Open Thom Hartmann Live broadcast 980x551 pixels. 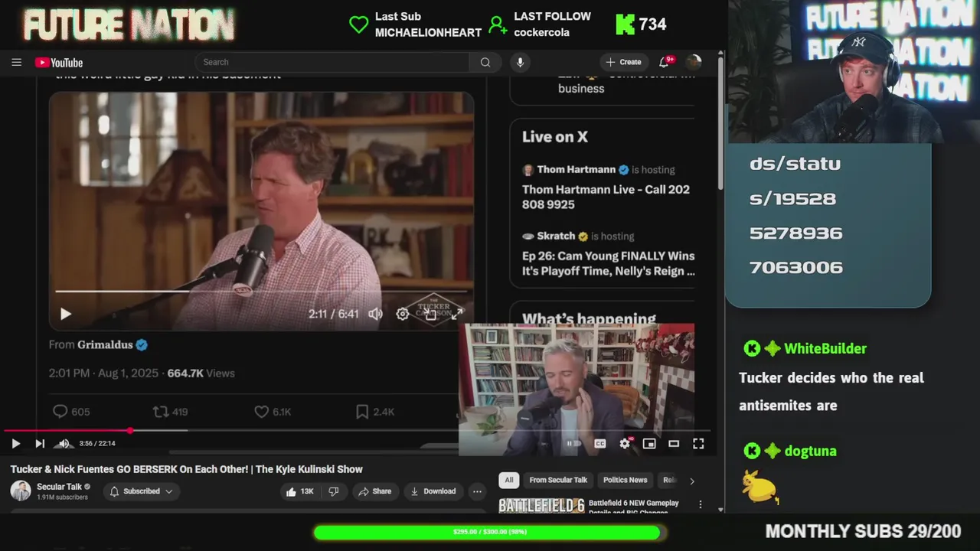coord(606,197)
